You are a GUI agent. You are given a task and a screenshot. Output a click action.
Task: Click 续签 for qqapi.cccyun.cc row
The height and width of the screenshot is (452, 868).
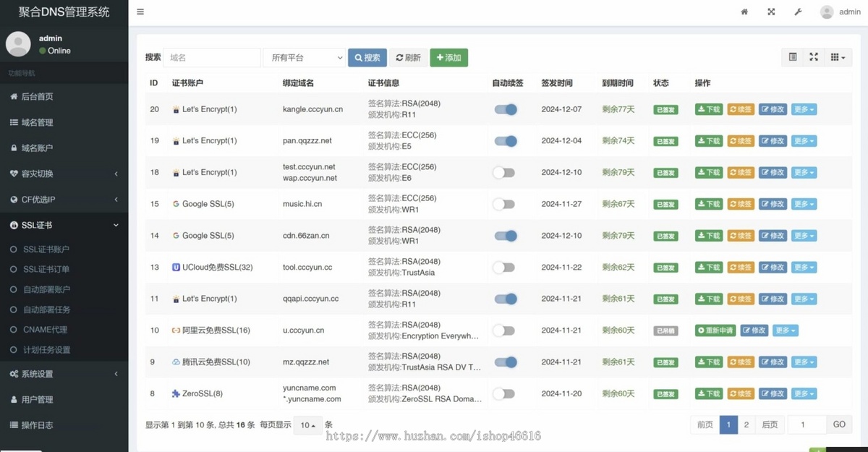tap(741, 299)
